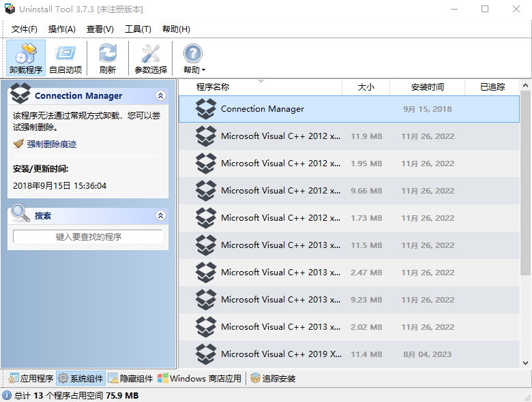Open the 工具(T) menu
Image resolution: width=532 pixels, height=402 pixels.
pyautogui.click(x=138, y=29)
